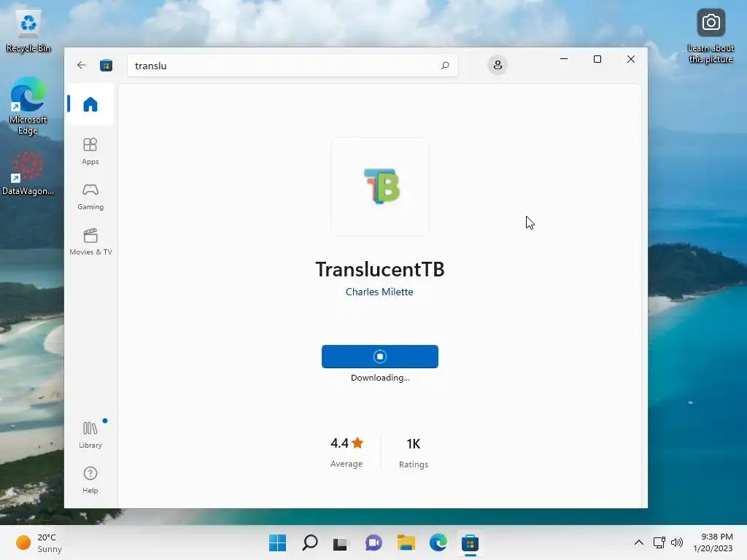Screen dimensions: 747x560
Task: Click the Downloading... status text
Action: (379, 378)
